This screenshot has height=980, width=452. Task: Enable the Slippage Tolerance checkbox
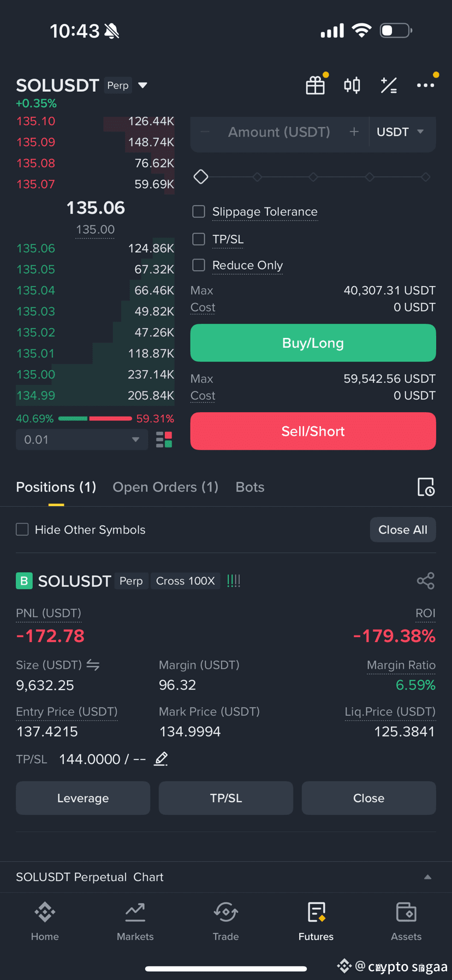click(199, 211)
